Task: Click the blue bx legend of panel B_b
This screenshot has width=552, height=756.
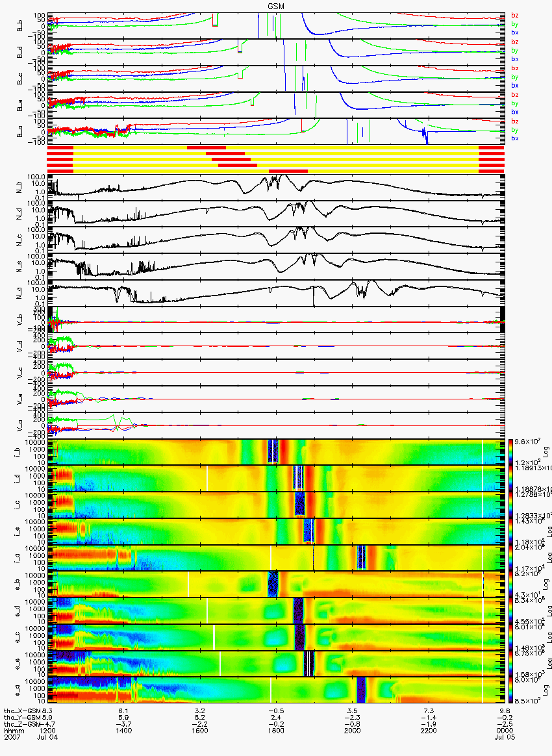Action: [514, 32]
